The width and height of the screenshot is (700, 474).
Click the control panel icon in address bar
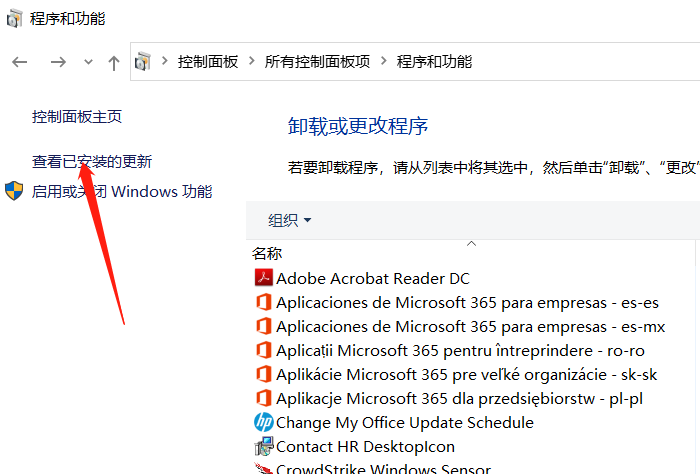coord(143,62)
